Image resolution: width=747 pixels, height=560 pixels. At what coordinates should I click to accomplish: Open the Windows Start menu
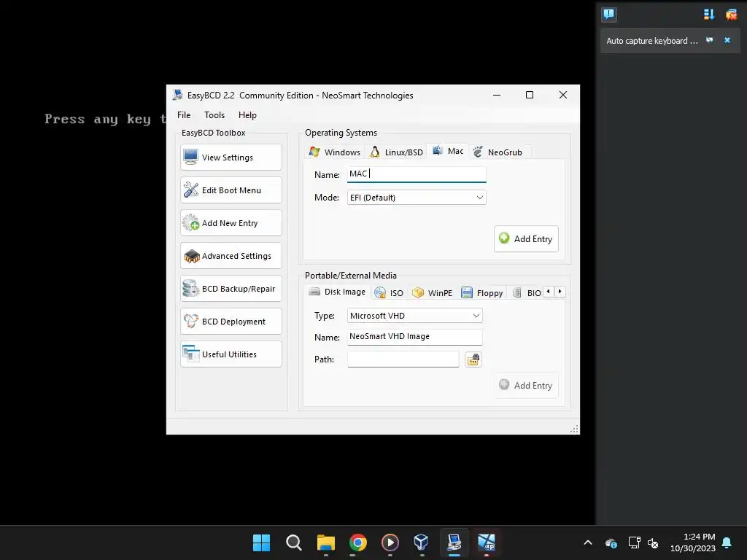coord(261,542)
